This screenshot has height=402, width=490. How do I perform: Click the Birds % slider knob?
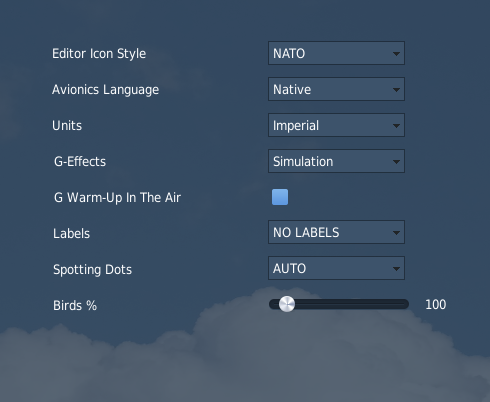pos(287,304)
